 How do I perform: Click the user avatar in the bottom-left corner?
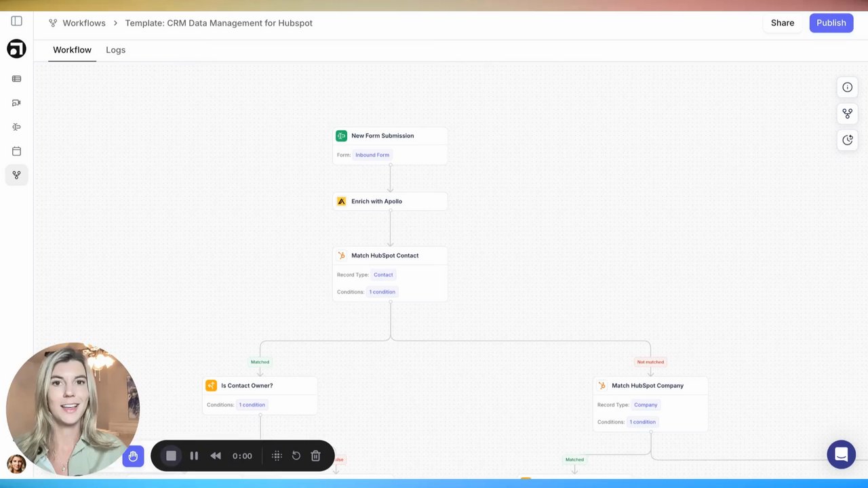tap(16, 464)
